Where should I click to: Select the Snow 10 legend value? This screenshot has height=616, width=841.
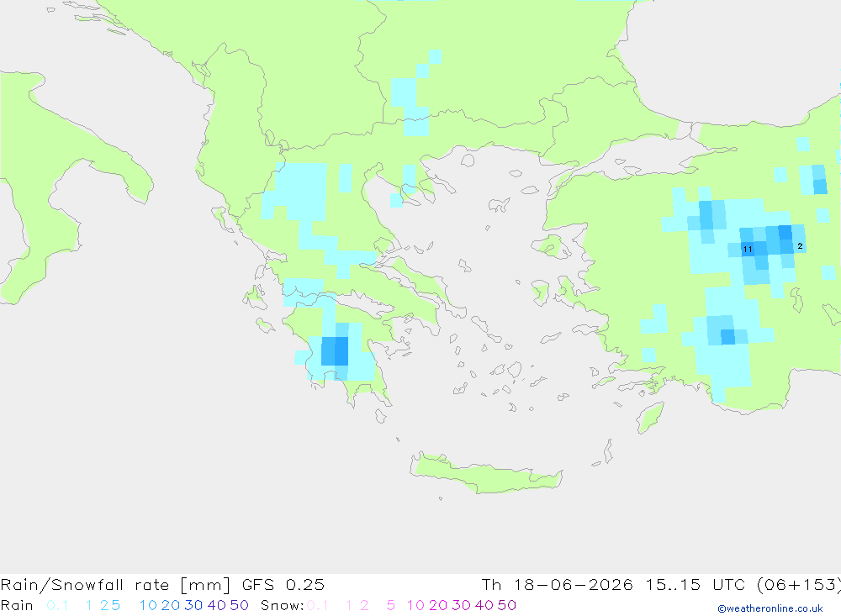(x=415, y=605)
